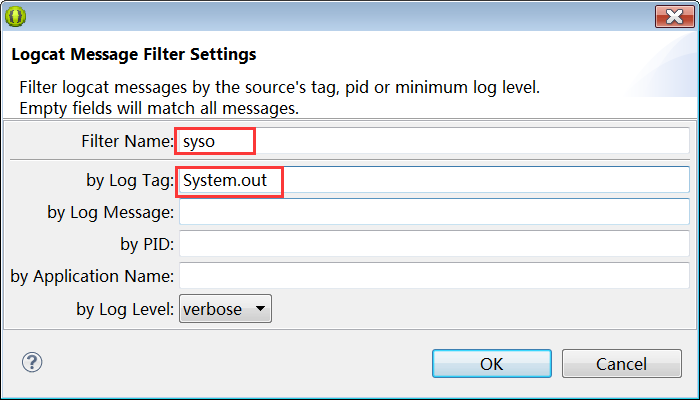This screenshot has height=400, width=700.
Task: Click the "Filter Name:" label
Action: [127, 142]
